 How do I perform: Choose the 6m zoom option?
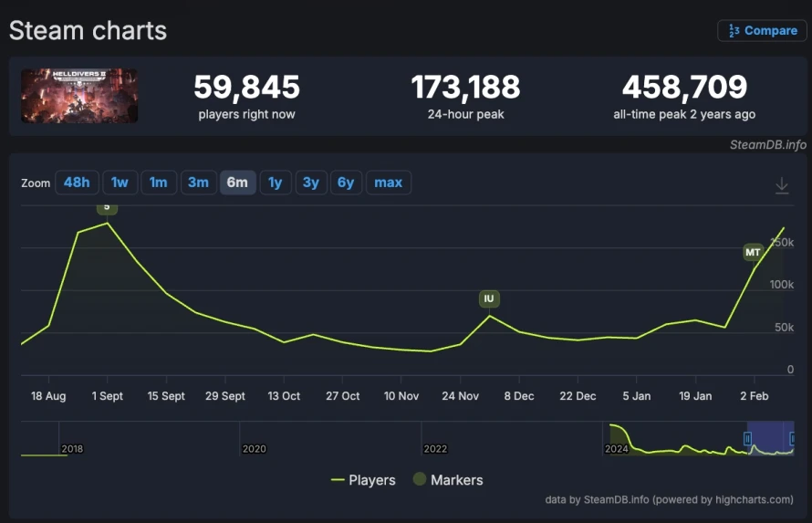[237, 183]
